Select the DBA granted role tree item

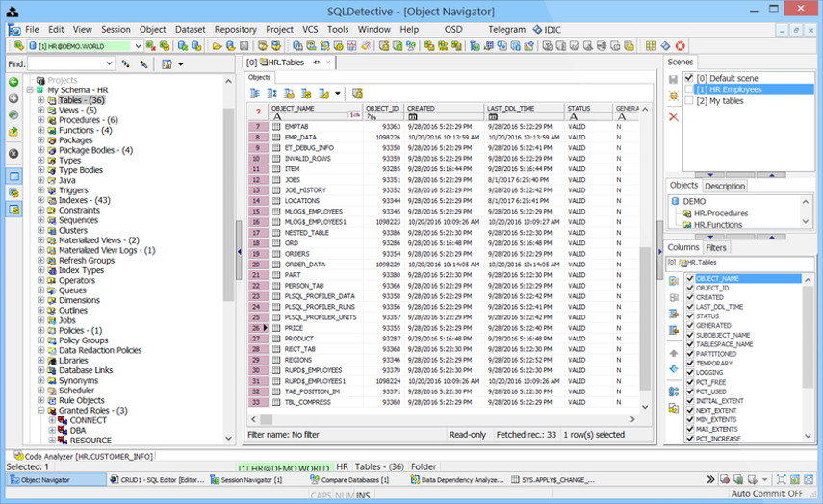[x=78, y=431]
